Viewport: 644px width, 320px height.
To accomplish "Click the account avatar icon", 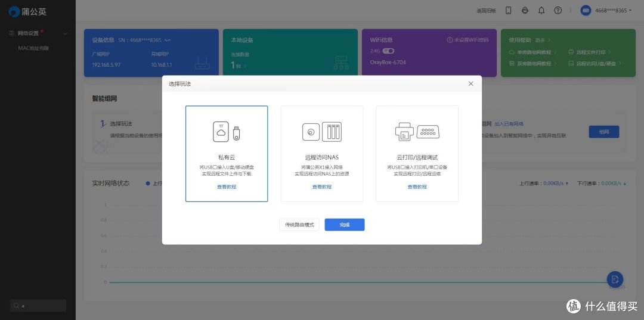I will [586, 10].
